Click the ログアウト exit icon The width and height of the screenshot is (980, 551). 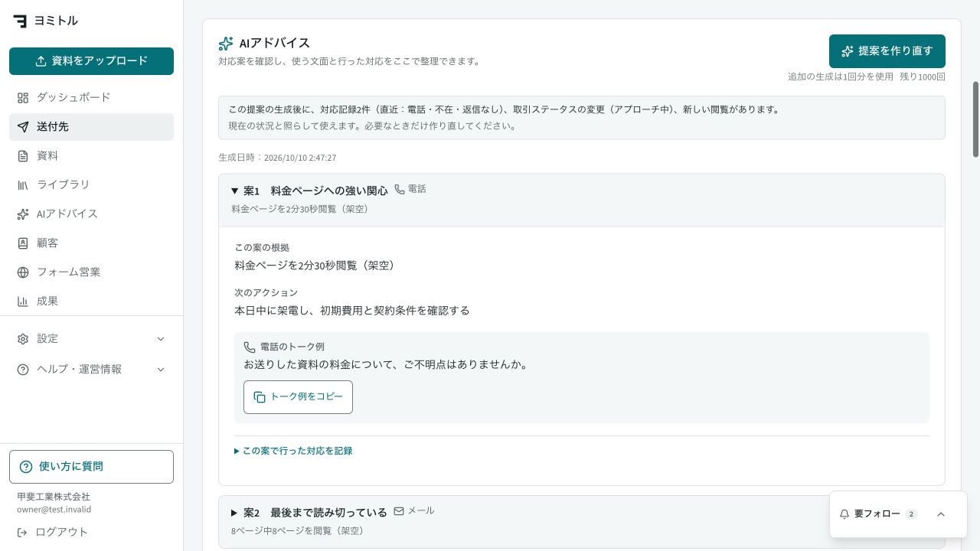[22, 532]
